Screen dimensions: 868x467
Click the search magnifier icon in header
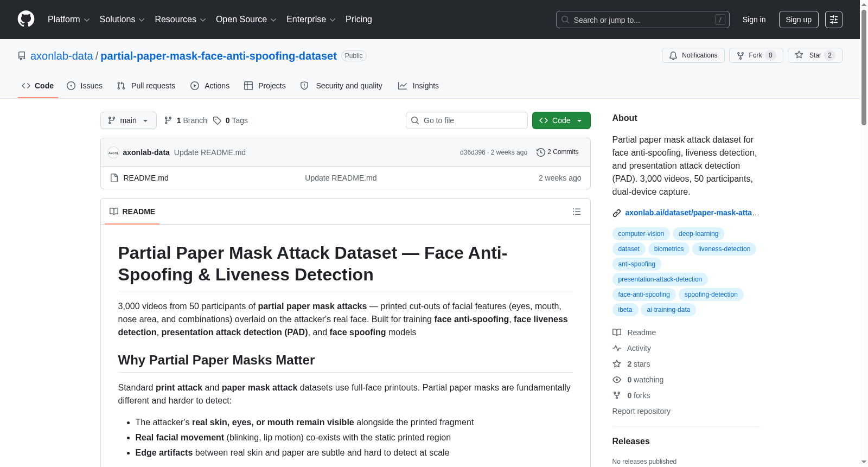coord(565,20)
